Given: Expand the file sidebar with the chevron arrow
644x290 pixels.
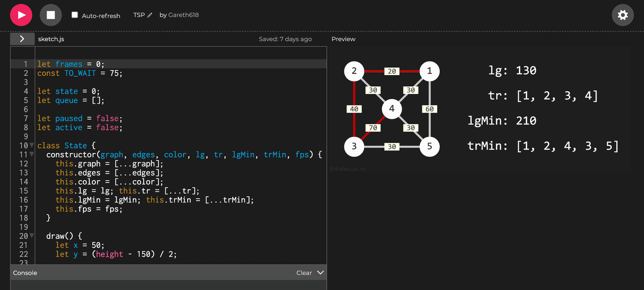Looking at the screenshot, I should 22,39.
